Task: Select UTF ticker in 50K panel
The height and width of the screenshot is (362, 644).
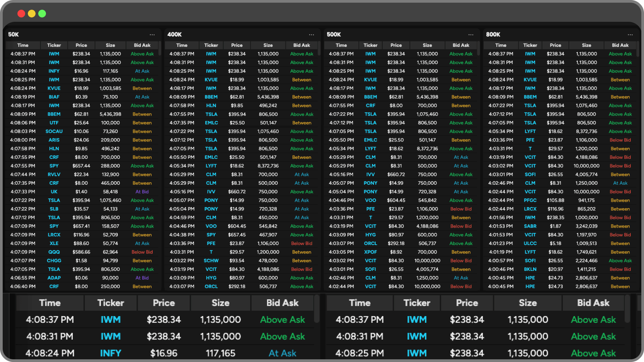Action: [54, 123]
